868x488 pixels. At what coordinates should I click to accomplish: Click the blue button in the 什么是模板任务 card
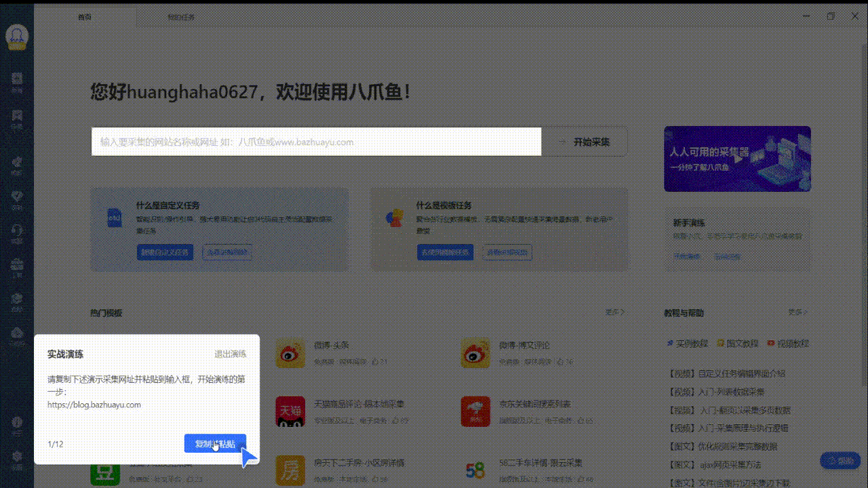coord(445,253)
